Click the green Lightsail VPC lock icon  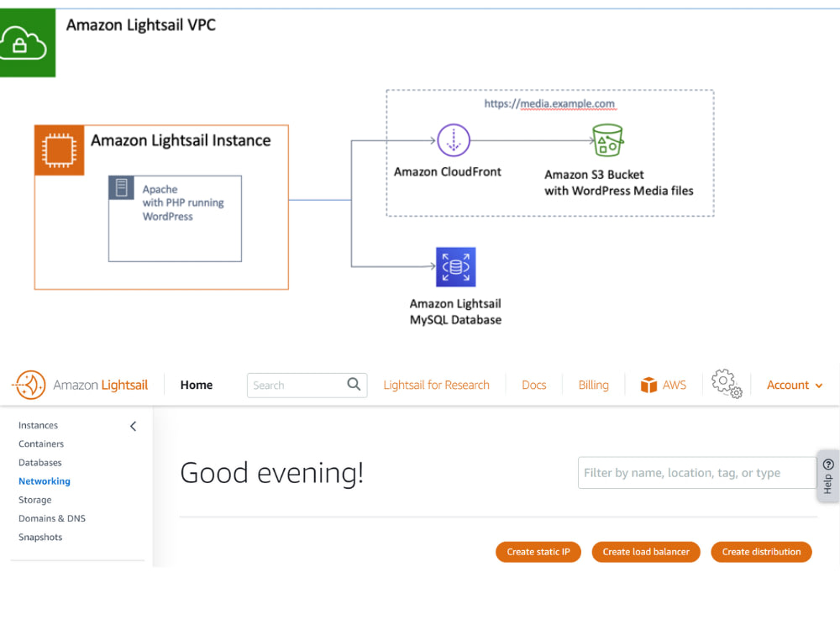pyautogui.click(x=26, y=41)
